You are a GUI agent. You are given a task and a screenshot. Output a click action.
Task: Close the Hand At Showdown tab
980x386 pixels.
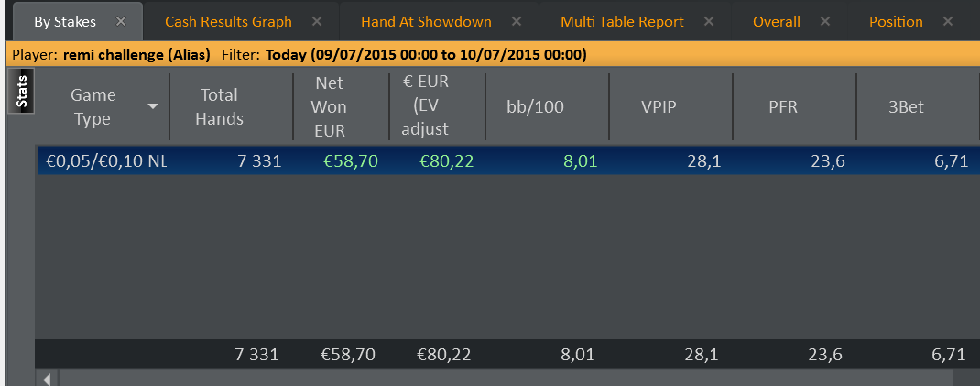(x=517, y=21)
